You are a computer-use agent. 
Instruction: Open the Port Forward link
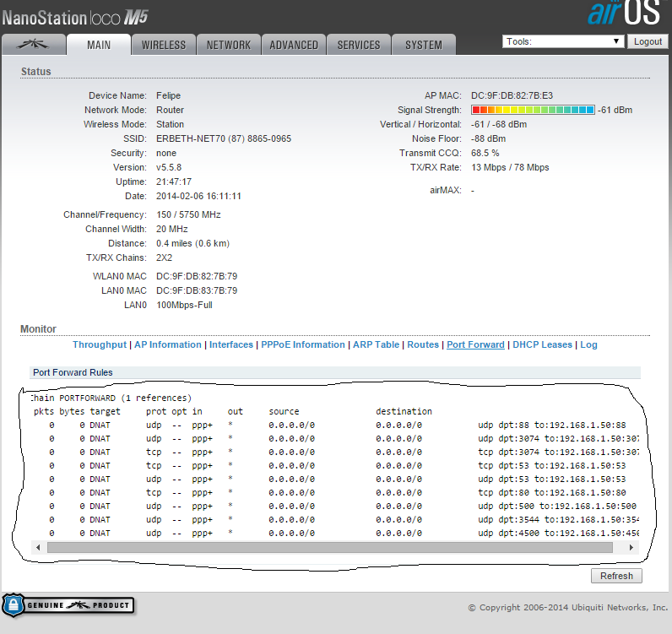[475, 344]
